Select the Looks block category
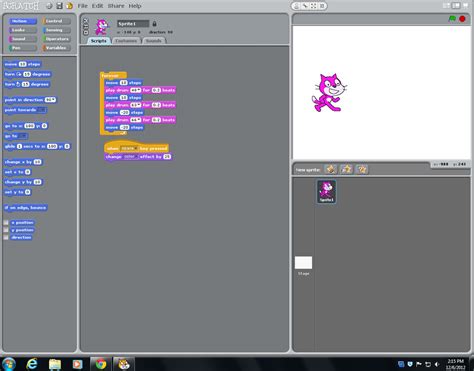Screen dimensions: 474x371 click(x=23, y=30)
